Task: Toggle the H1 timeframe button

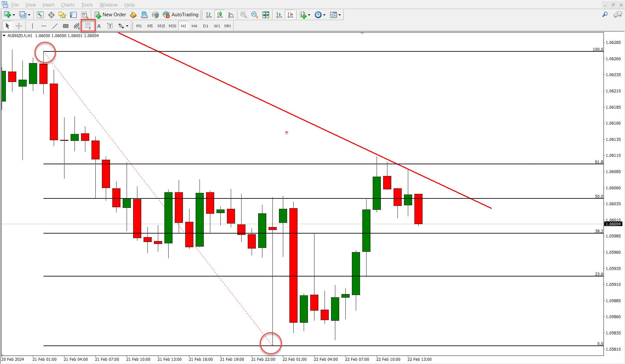Action: tap(183, 26)
